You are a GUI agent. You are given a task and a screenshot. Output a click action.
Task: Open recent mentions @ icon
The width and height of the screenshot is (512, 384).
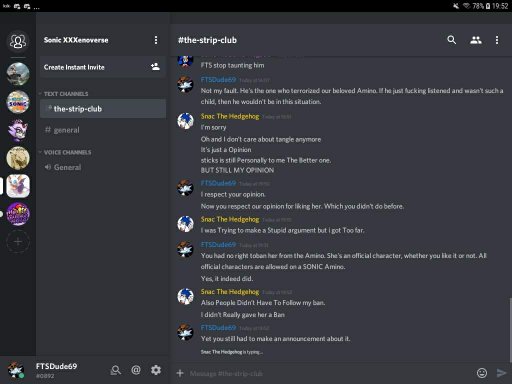coord(136,370)
